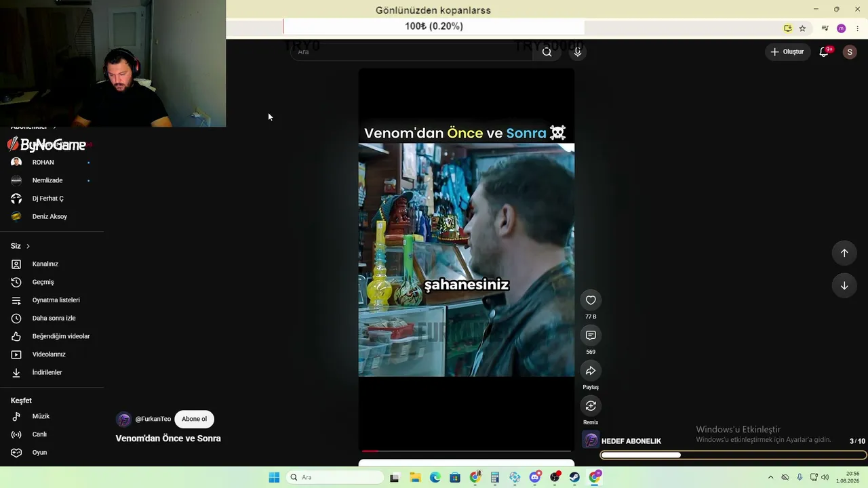The width and height of the screenshot is (868, 488).
Task: Open comments on the short showing 569
Action: pyautogui.click(x=591, y=335)
